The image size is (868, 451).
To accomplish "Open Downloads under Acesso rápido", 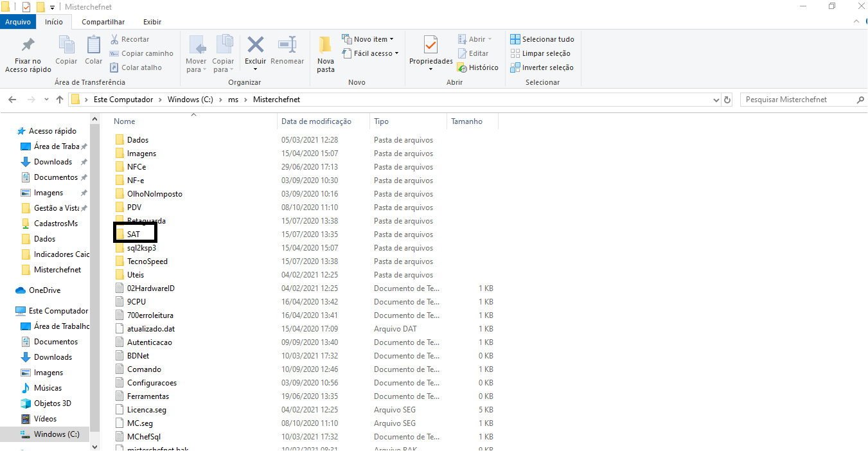I will click(x=53, y=162).
